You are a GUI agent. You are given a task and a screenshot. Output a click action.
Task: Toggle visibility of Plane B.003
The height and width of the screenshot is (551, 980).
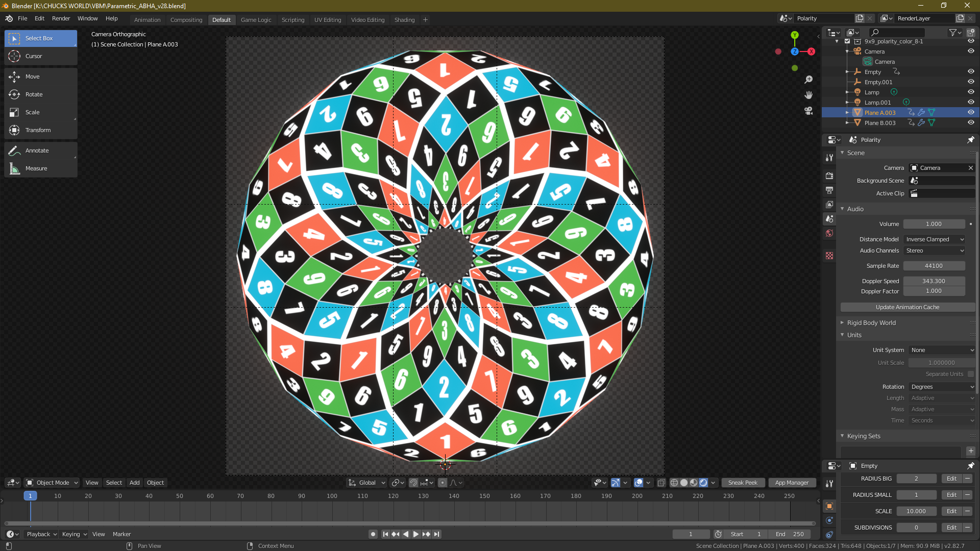coord(971,122)
